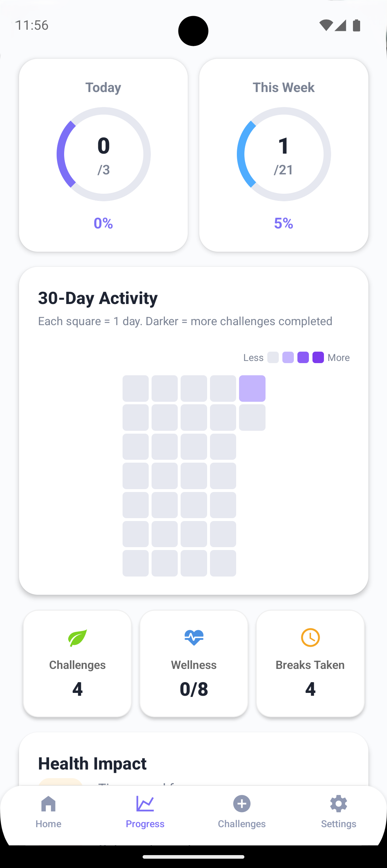Tap the Home icon in bottom navigation

48,804
